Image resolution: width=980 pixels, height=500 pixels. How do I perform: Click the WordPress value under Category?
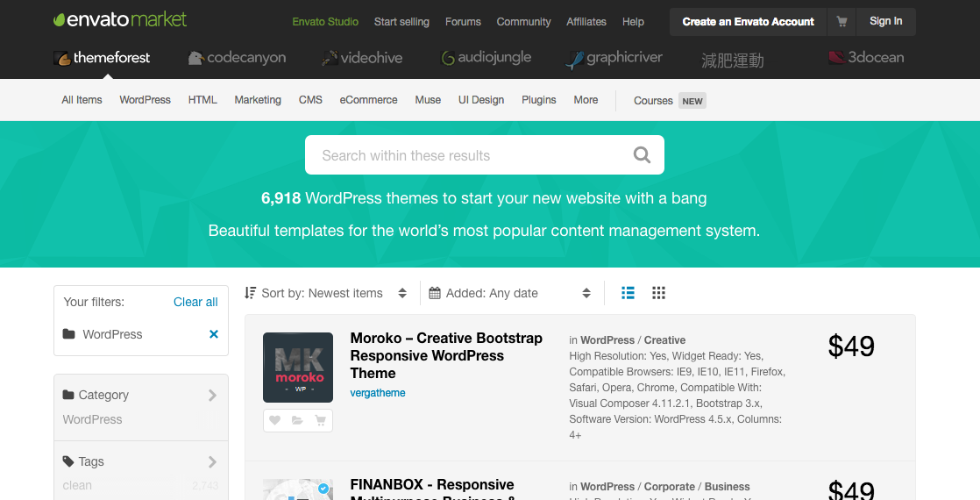coord(93,419)
